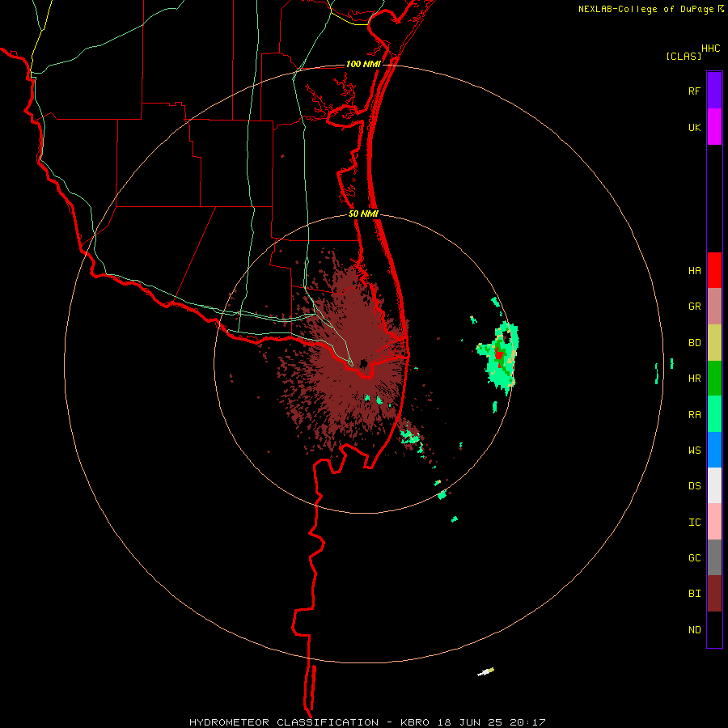Select the GR pink legend swatch
This screenshot has height=728, width=728.
coord(714,307)
